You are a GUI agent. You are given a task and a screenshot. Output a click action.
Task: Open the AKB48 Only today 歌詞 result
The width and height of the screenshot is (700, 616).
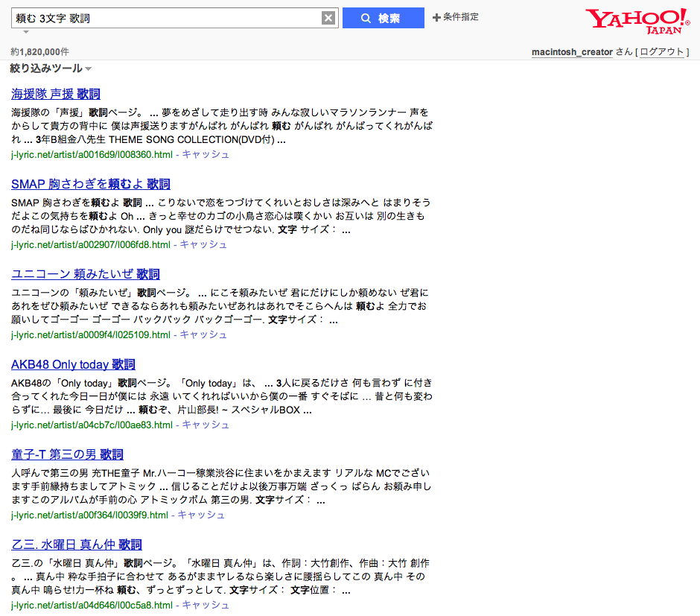73,365
